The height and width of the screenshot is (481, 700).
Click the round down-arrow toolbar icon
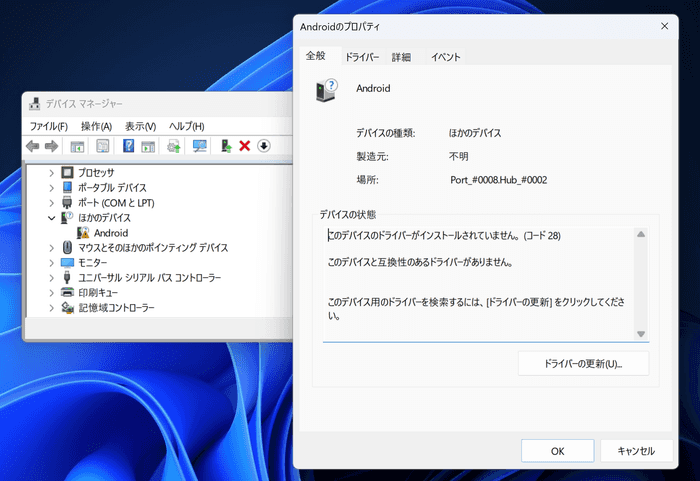[x=264, y=146]
